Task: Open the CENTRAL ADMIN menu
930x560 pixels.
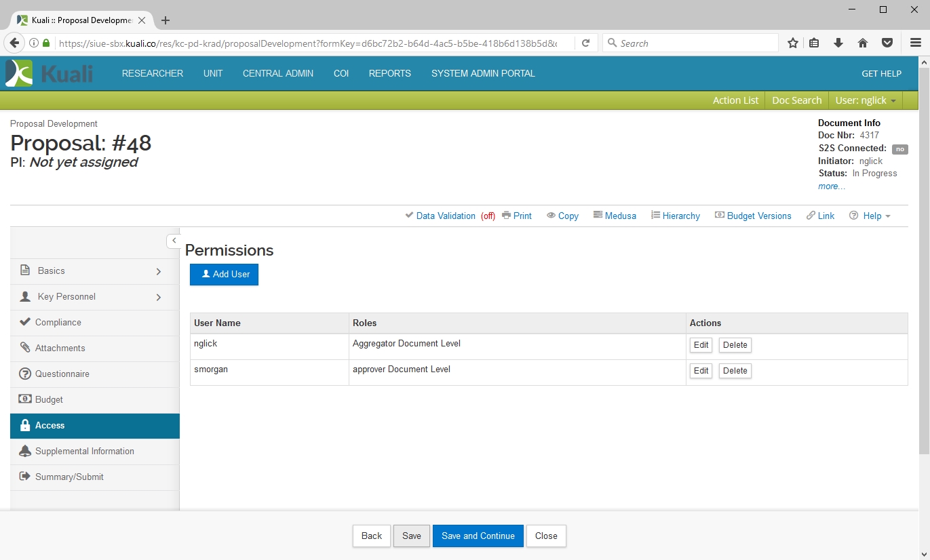Action: tap(278, 73)
